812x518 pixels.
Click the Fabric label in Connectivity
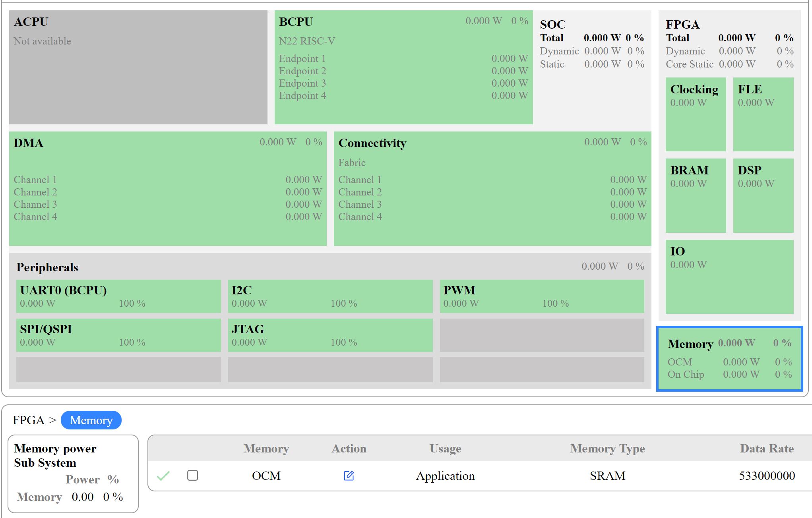click(352, 163)
